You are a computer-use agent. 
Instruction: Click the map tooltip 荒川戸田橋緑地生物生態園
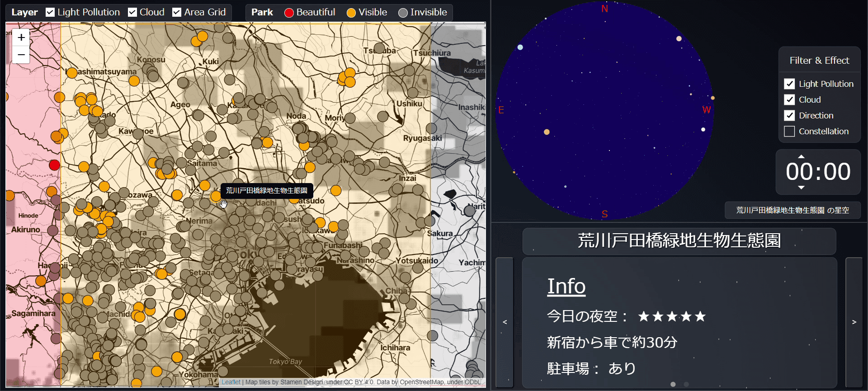click(x=267, y=190)
